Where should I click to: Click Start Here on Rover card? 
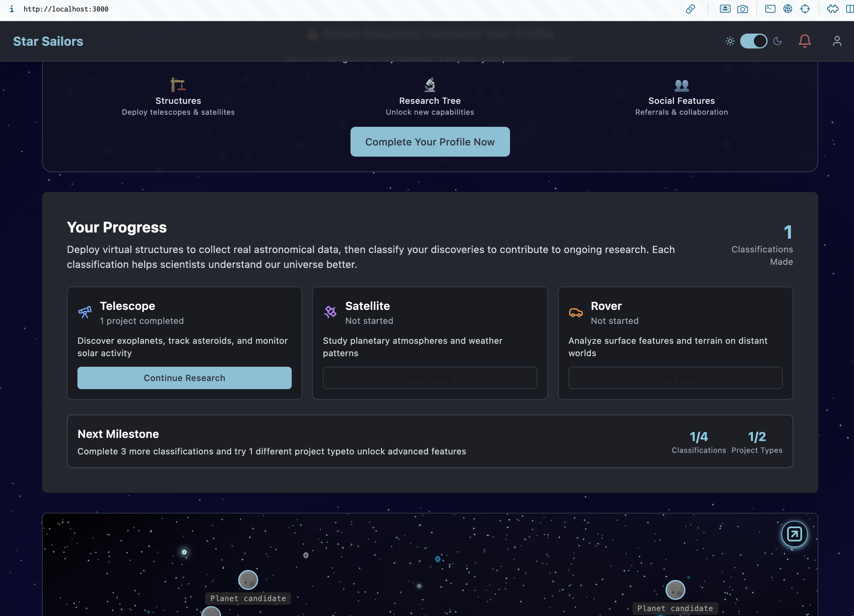[x=675, y=378]
